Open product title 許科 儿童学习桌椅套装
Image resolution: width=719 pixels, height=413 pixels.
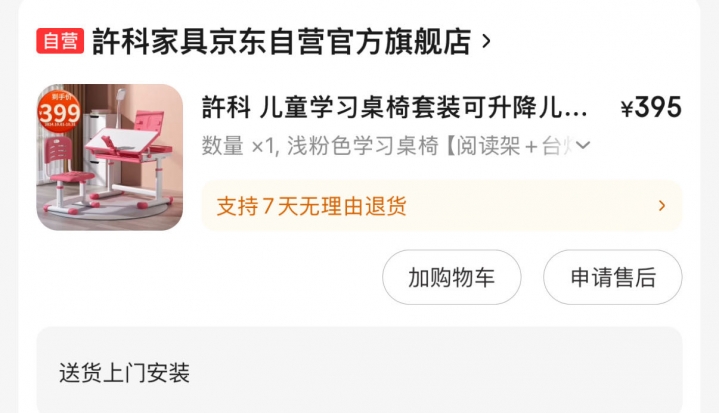click(x=394, y=108)
